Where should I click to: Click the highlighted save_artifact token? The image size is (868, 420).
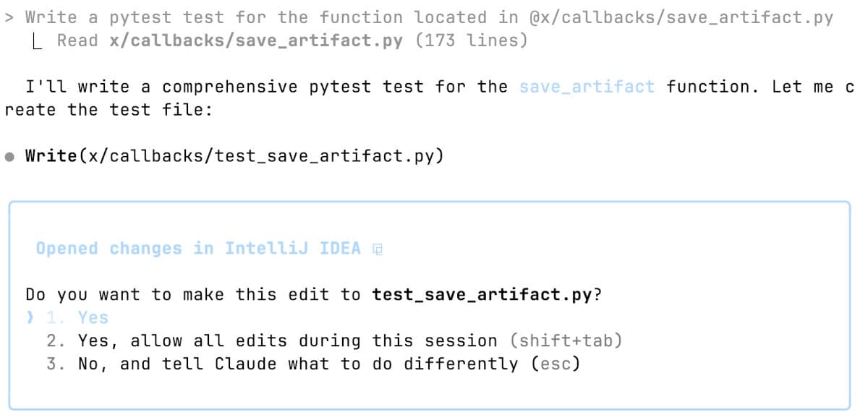(587, 86)
